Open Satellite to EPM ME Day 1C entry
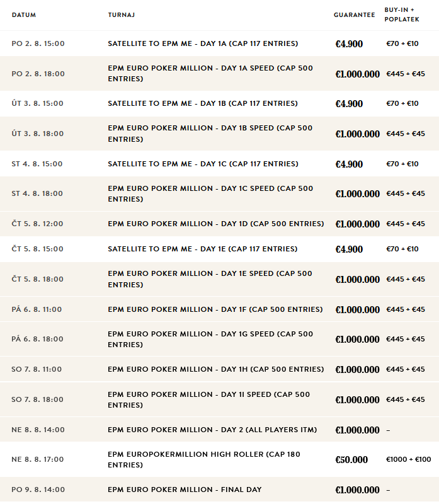 tap(219, 164)
